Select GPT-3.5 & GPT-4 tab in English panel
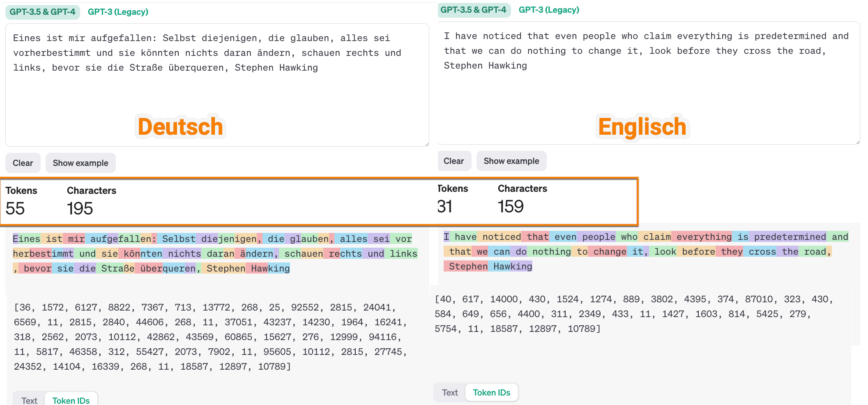 coord(473,10)
